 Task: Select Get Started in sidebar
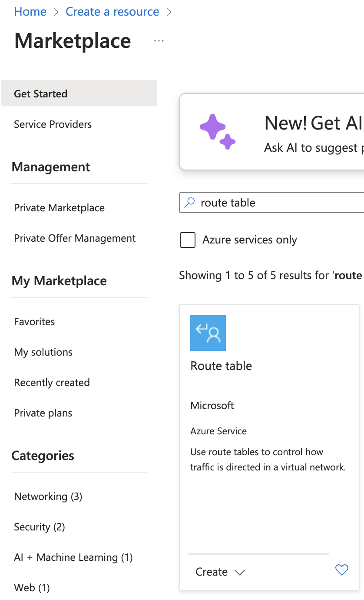tap(79, 93)
